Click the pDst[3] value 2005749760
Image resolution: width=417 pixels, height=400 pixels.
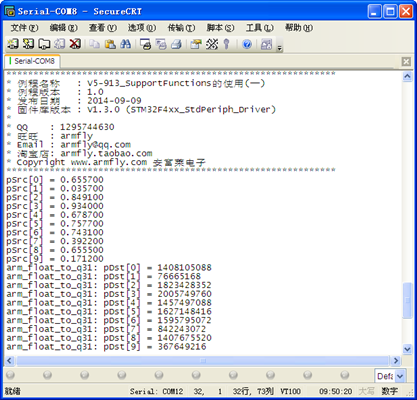[x=184, y=294]
